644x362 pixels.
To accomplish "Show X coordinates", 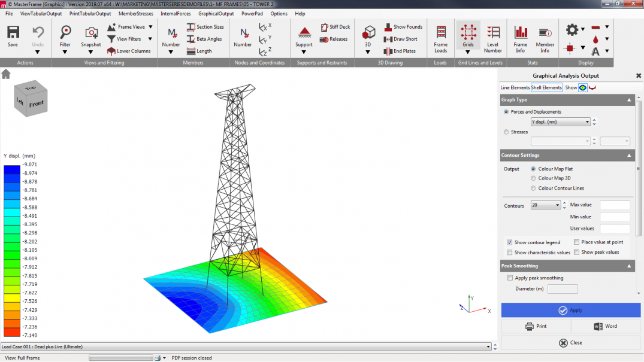I will pos(265,27).
